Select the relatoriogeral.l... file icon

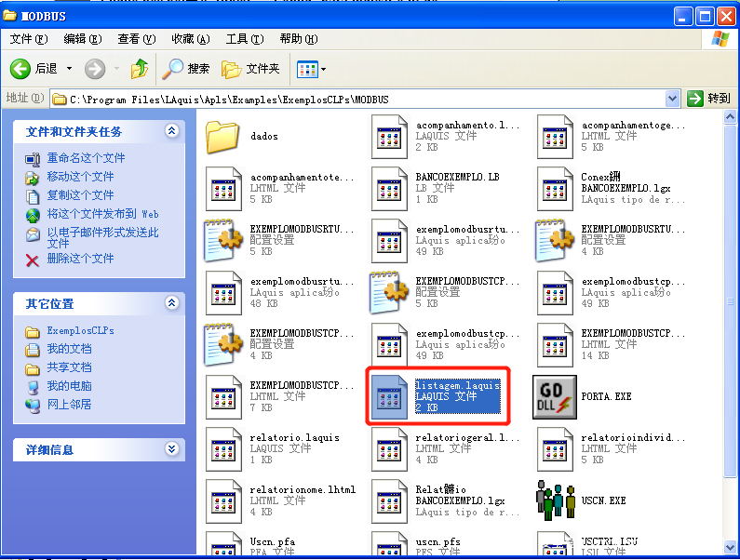(x=389, y=449)
